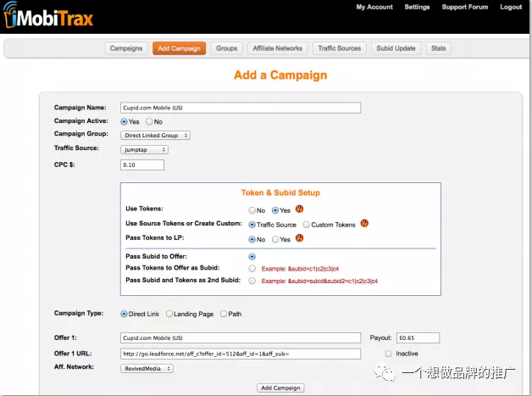This screenshot has height=396, width=532.
Task: Select Pass Subid to Offer radio
Action: (252, 257)
